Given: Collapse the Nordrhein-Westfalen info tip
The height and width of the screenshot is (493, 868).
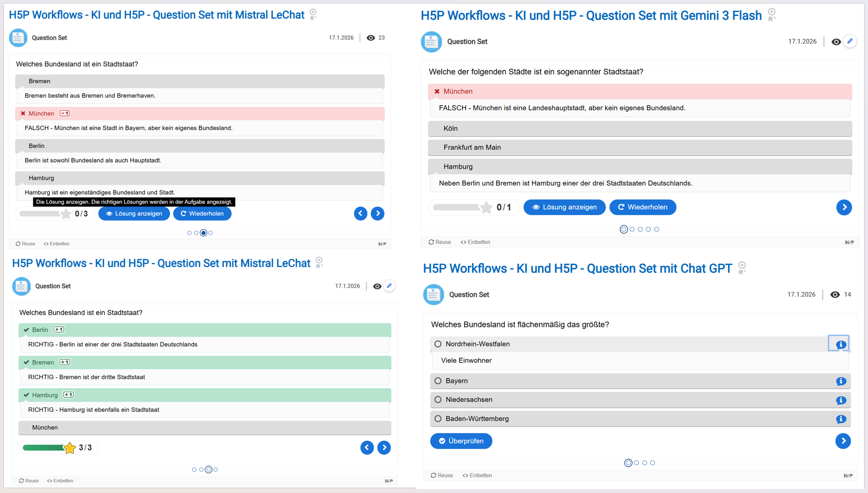Looking at the screenshot, I should tap(839, 344).
